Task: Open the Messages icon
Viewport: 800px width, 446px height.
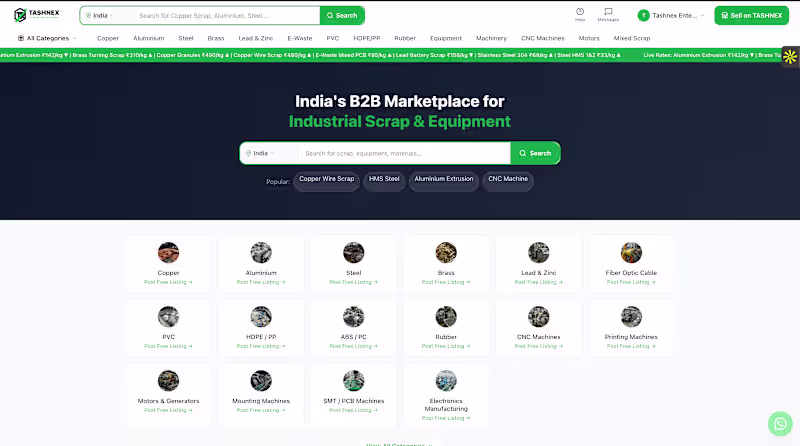Action: (608, 14)
